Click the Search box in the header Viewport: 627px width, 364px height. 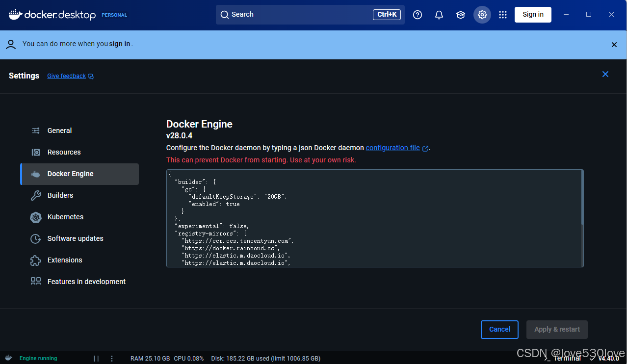click(x=310, y=15)
